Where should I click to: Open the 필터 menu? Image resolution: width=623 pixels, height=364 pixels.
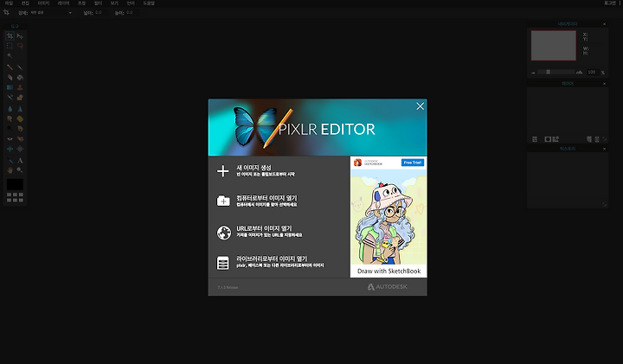pyautogui.click(x=98, y=3)
